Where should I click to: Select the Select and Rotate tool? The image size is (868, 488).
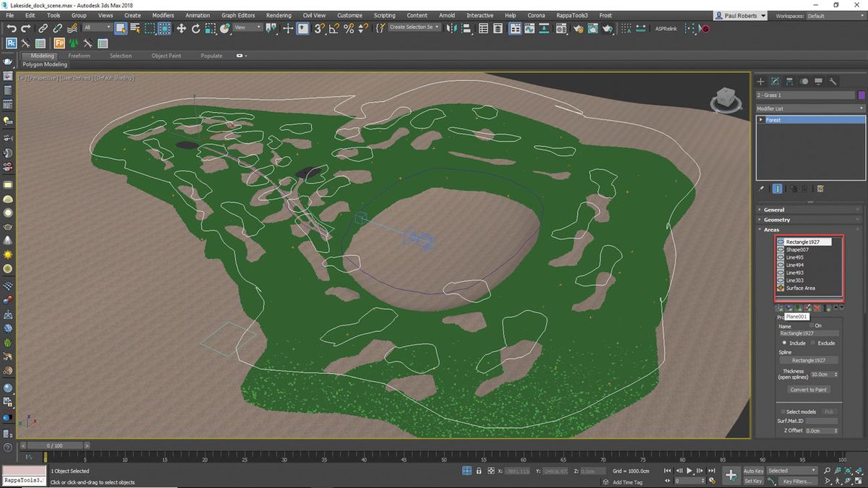tap(195, 28)
